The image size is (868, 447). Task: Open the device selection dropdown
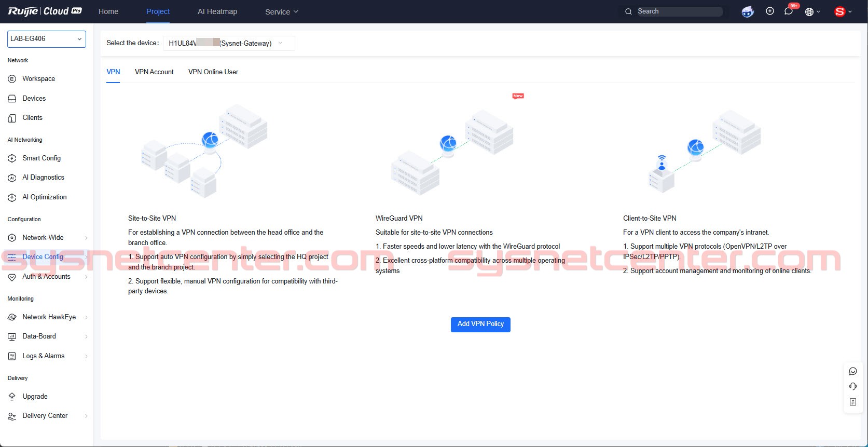click(x=228, y=43)
